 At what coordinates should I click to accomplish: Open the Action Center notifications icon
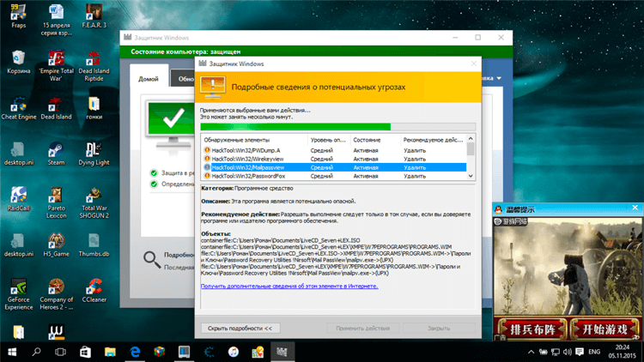[x=580, y=352]
